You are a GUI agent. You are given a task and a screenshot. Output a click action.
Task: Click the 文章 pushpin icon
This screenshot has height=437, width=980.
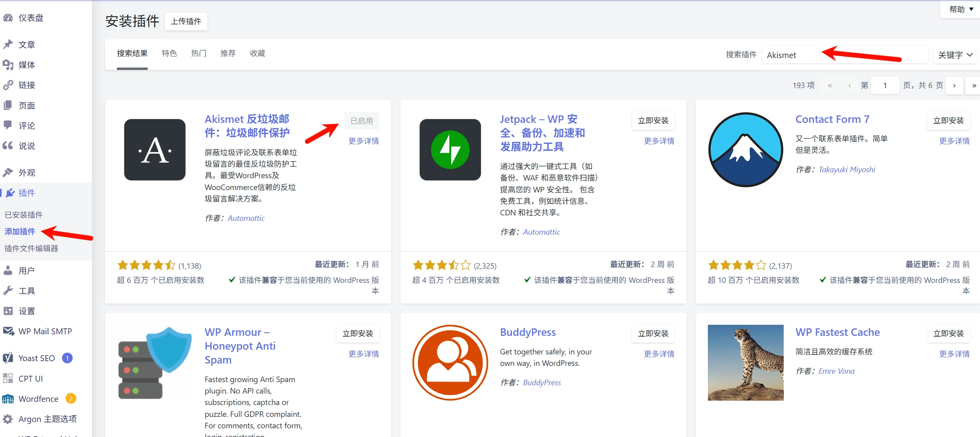8,44
